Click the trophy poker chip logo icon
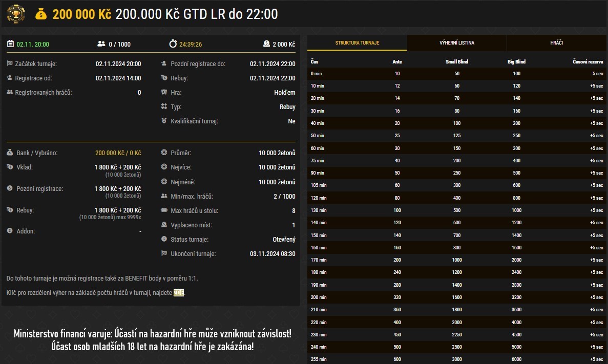The width and height of the screenshot is (608, 364). [16, 14]
